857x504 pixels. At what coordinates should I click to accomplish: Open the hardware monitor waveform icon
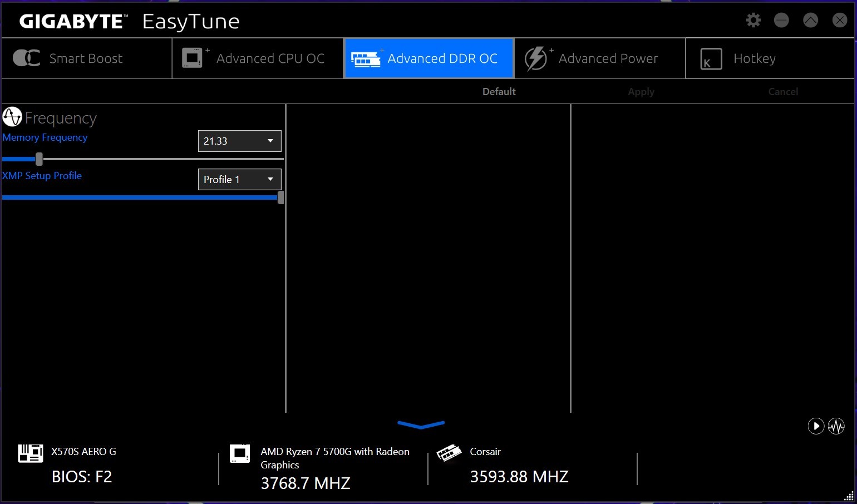tap(836, 426)
